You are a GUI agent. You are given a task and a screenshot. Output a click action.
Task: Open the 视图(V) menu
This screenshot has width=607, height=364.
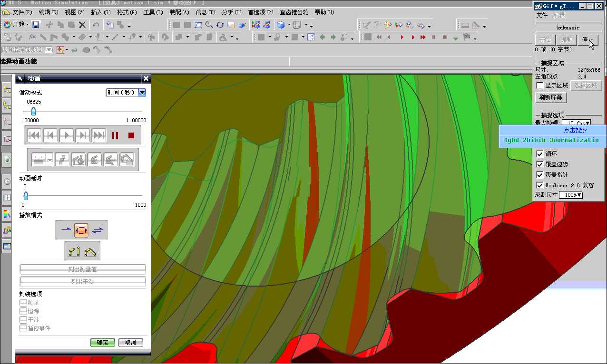click(74, 12)
